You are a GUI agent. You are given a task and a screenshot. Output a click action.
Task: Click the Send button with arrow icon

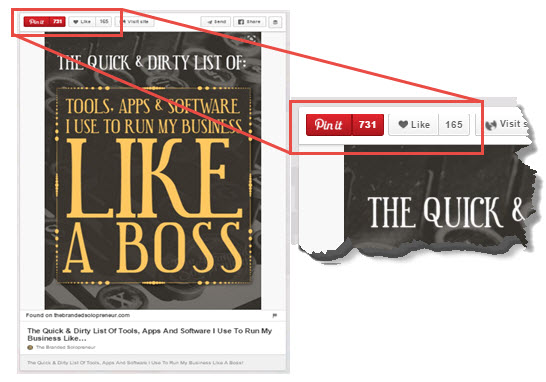click(x=216, y=22)
